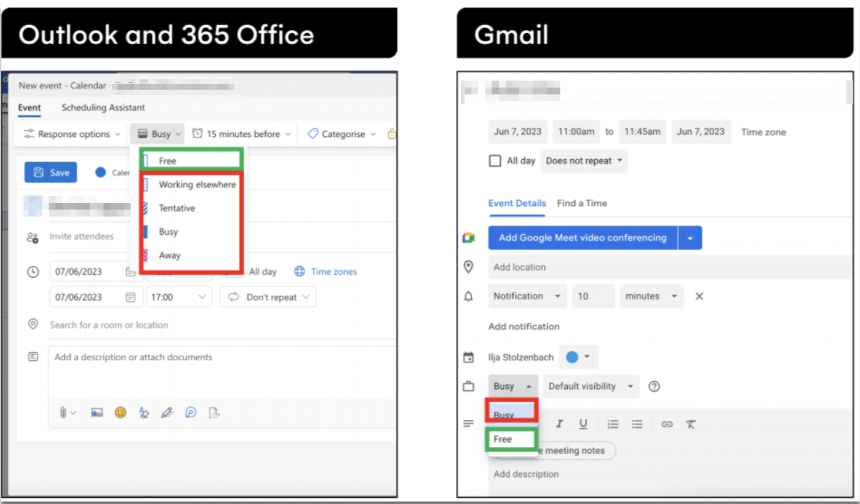Viewport: 860px width, 504px height.
Task: Click the location pin icon in Gmail
Action: [469, 267]
